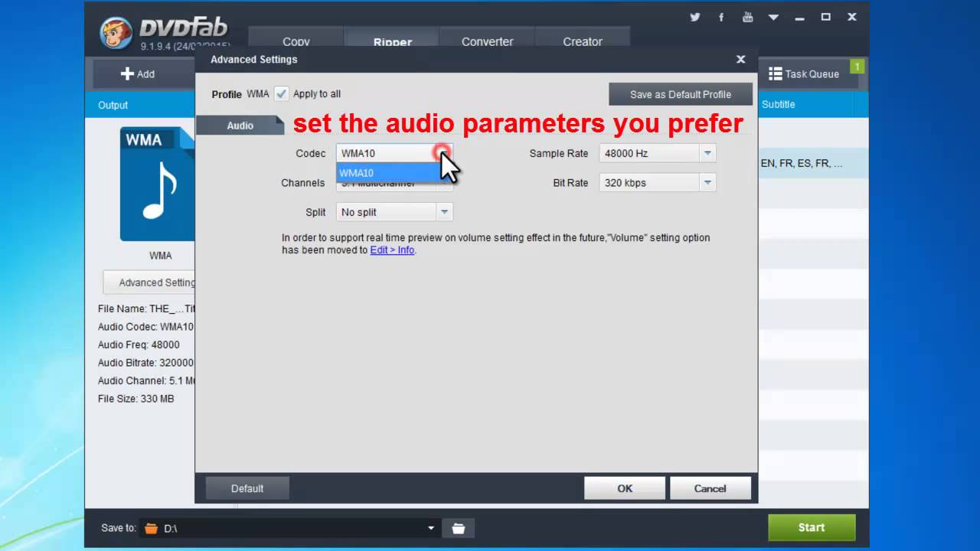Viewport: 980px width, 551px height.
Task: Open the Task Queue list
Action: [x=804, y=73]
